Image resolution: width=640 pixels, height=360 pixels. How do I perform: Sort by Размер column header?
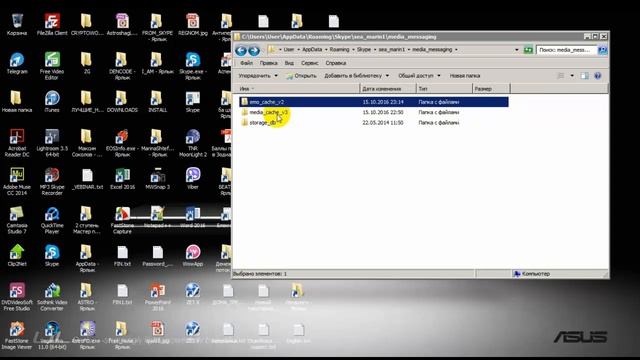pyautogui.click(x=491, y=89)
